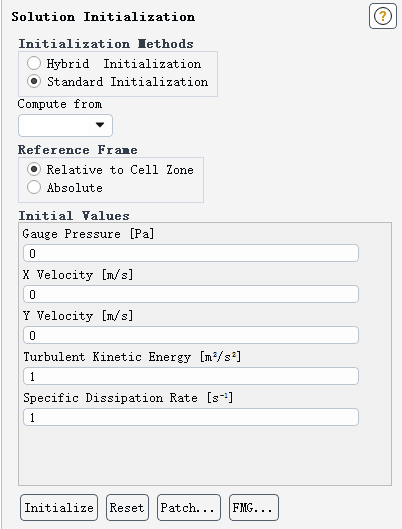The image size is (402, 529).
Task: Open the help question mark icon
Action: [x=382, y=16]
